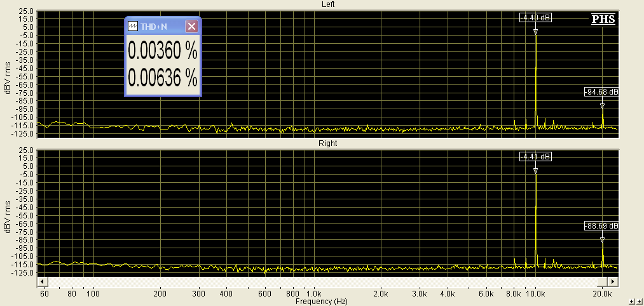Click the 1.0k frequency axis tick

314,294
